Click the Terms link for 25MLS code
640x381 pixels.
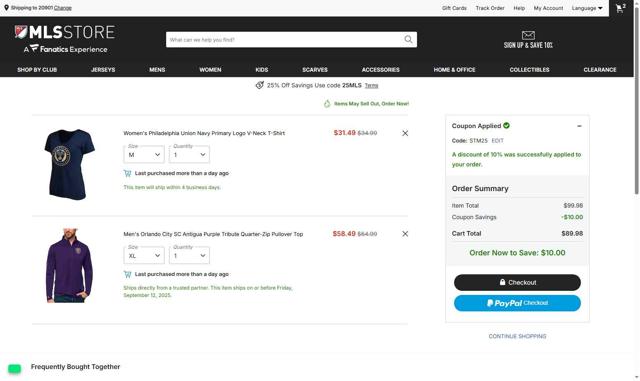(371, 85)
